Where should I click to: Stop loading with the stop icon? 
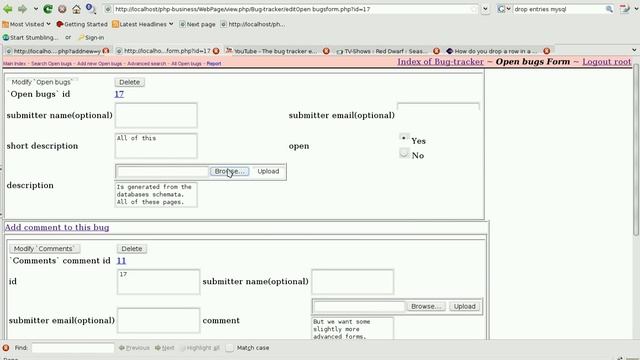click(62, 9)
